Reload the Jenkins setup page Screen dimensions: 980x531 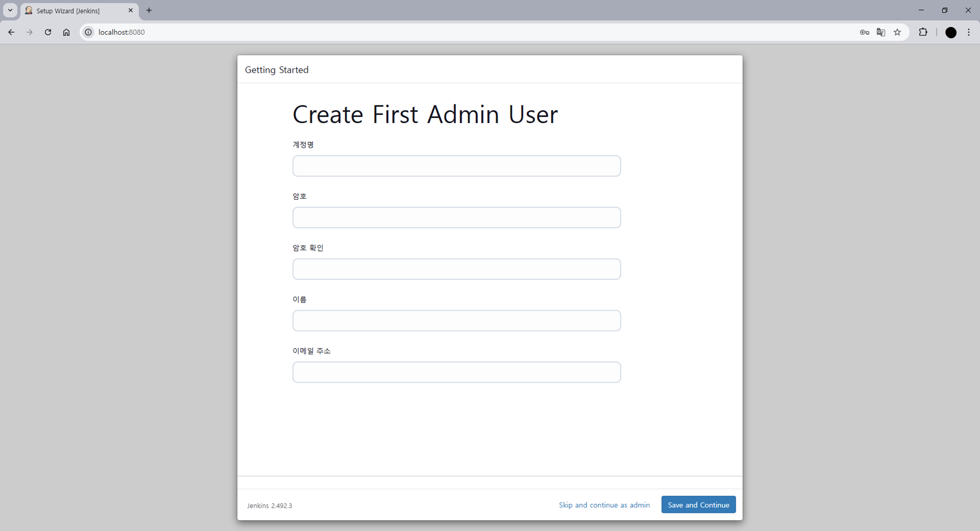pyautogui.click(x=48, y=32)
